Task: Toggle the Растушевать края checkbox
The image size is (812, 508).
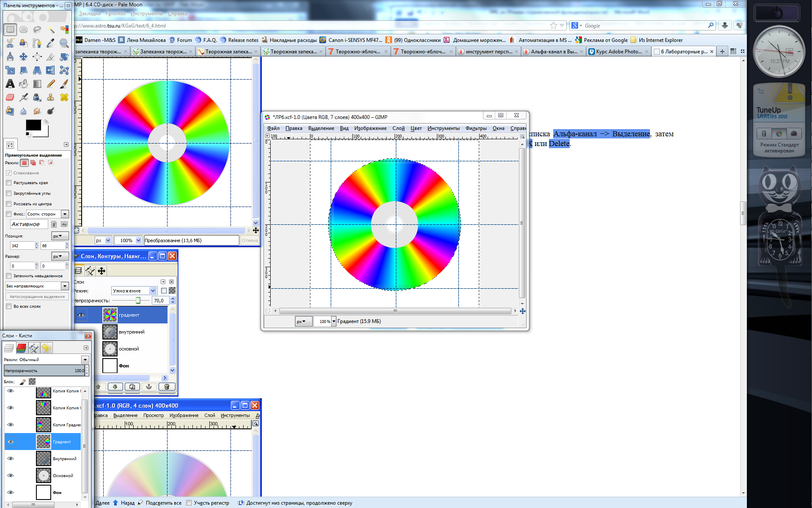Action: [x=8, y=183]
